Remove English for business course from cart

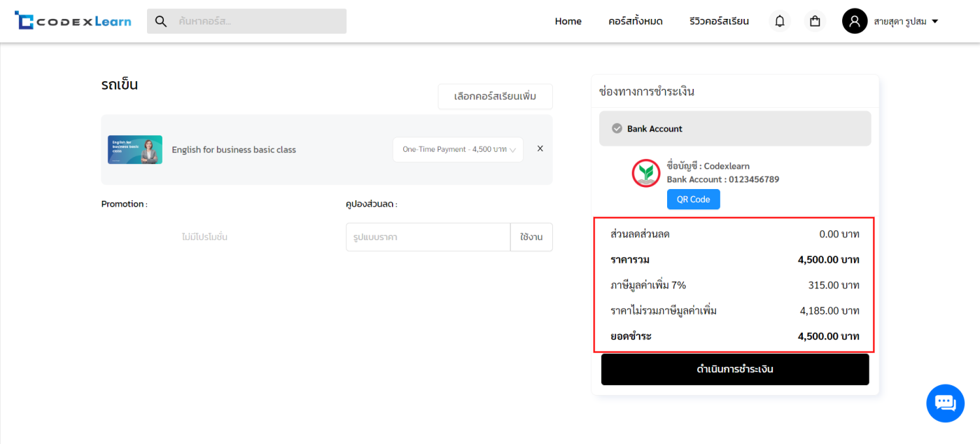[x=540, y=148]
